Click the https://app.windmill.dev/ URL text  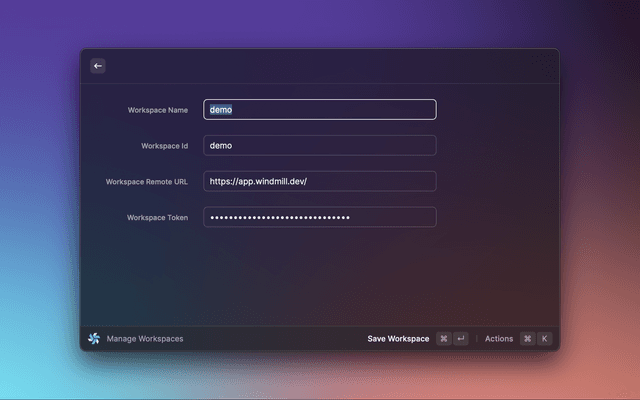264,182
